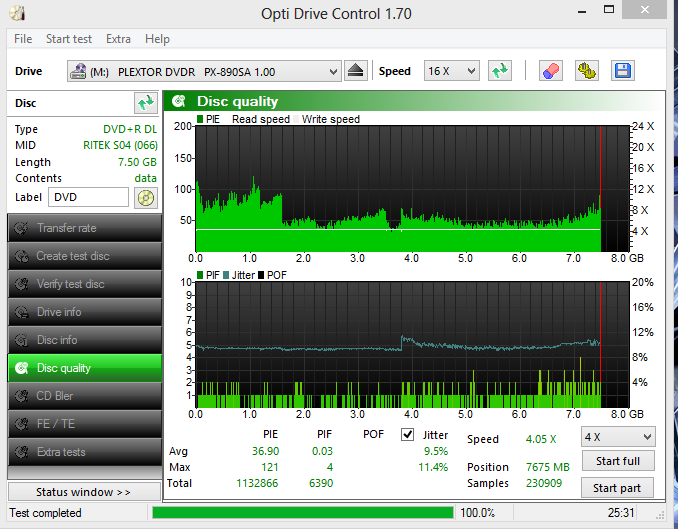The image size is (678, 529).
Task: Toggle the Jitter checkbox
Action: click(x=407, y=434)
